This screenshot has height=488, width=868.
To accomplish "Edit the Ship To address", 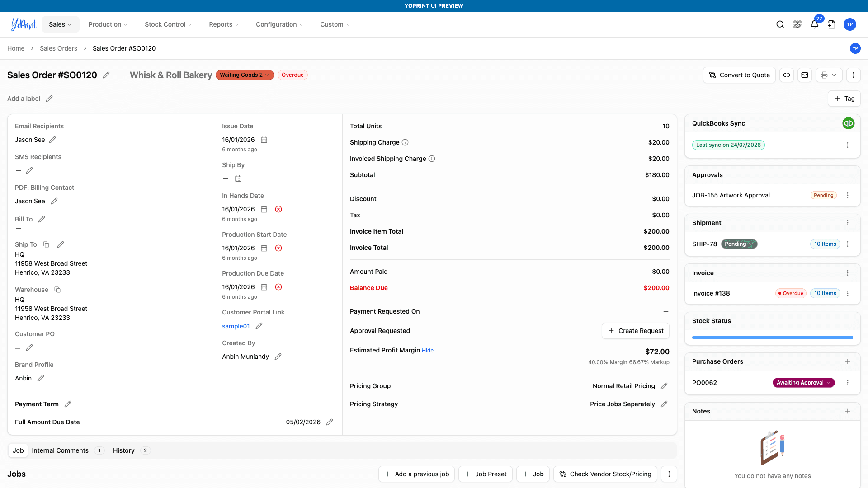I will coord(61,244).
